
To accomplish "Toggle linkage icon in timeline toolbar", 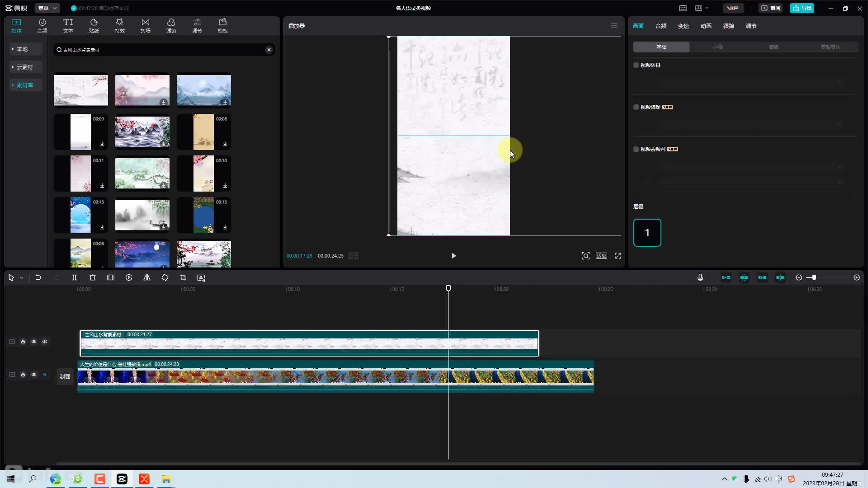I will tap(762, 277).
